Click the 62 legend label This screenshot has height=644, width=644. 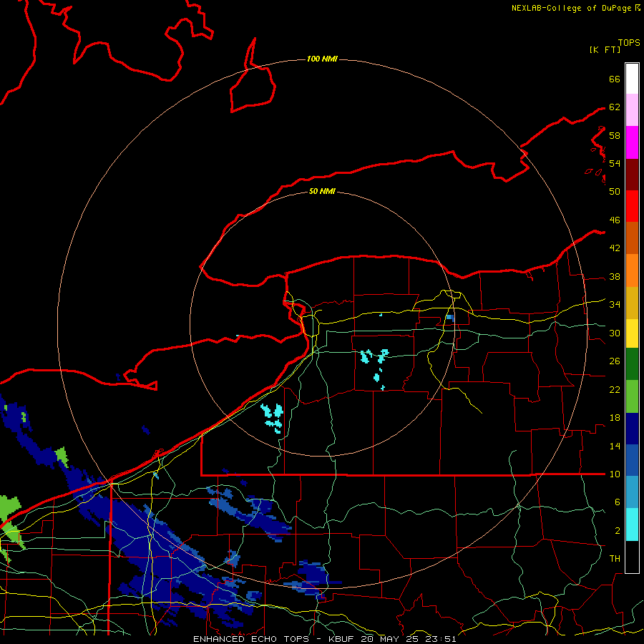(x=615, y=107)
